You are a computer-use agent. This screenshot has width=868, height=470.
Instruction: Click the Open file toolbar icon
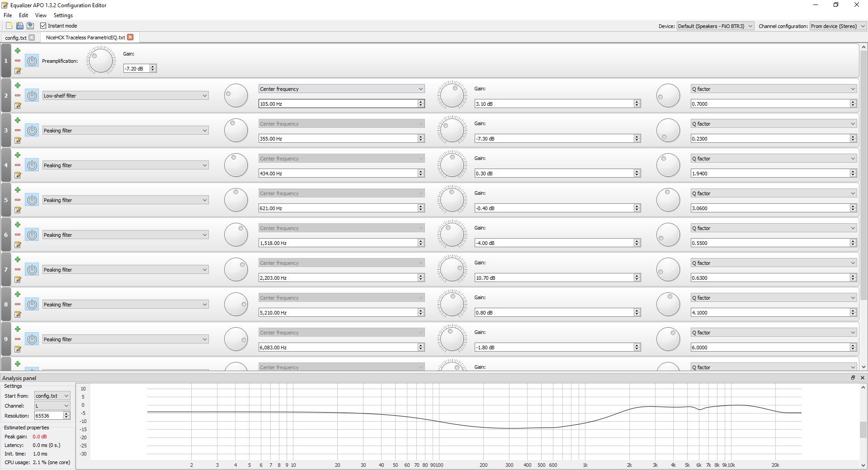(x=20, y=26)
